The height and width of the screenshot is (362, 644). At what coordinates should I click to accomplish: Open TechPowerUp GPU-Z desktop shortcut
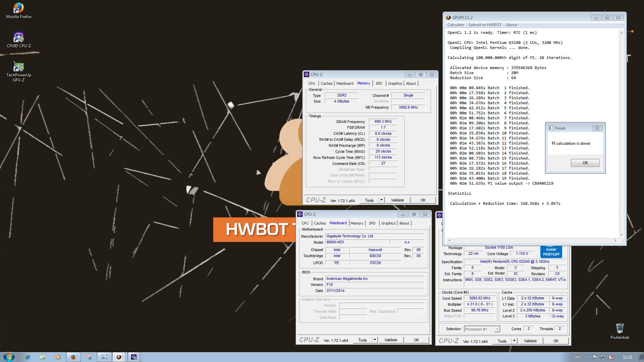pos(19,72)
